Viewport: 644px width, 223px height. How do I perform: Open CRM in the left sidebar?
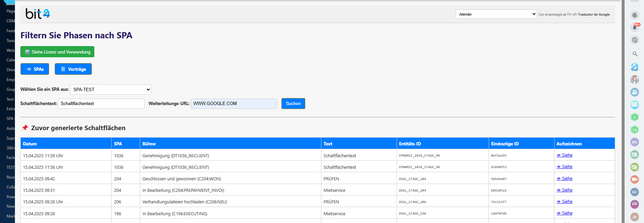[x=11, y=21]
